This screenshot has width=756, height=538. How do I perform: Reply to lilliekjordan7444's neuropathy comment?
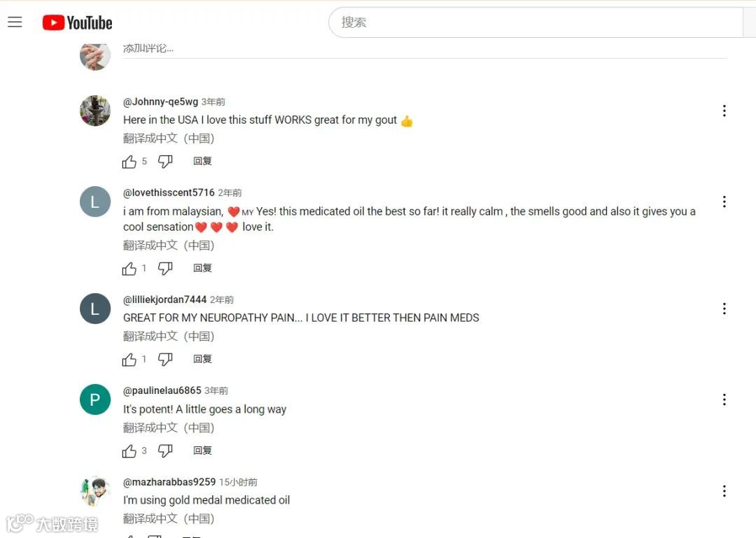tap(202, 359)
